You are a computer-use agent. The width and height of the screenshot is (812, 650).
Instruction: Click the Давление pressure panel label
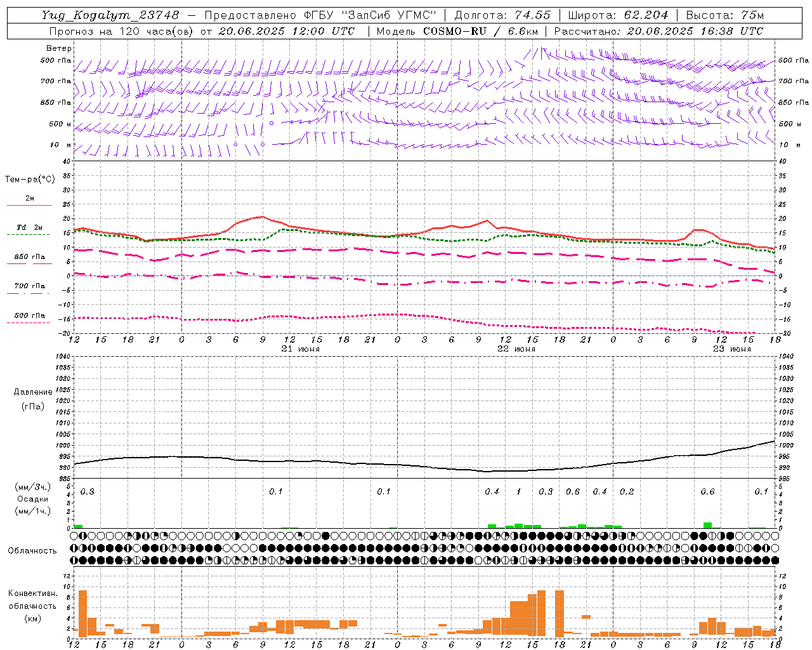32,392
